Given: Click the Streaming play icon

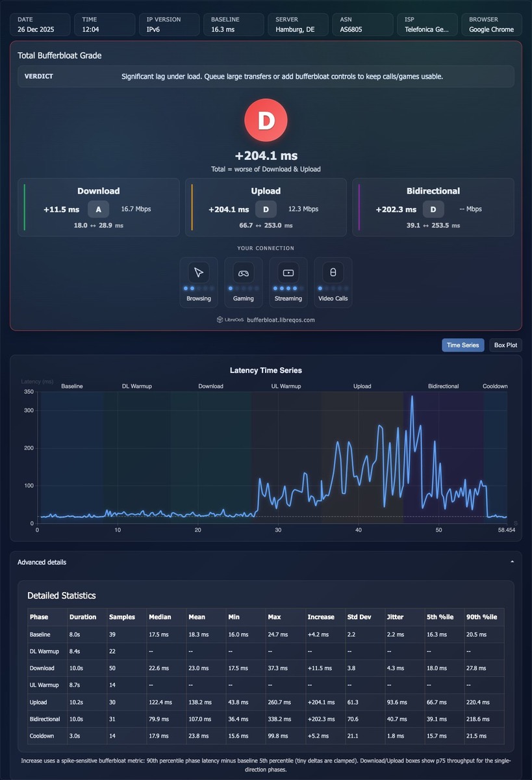Looking at the screenshot, I should (x=288, y=272).
